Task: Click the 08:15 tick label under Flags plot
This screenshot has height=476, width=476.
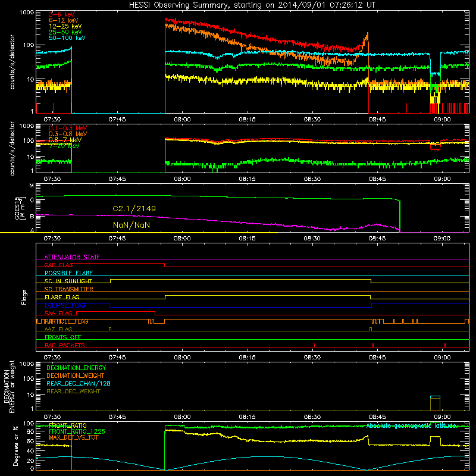Action: tap(247, 358)
